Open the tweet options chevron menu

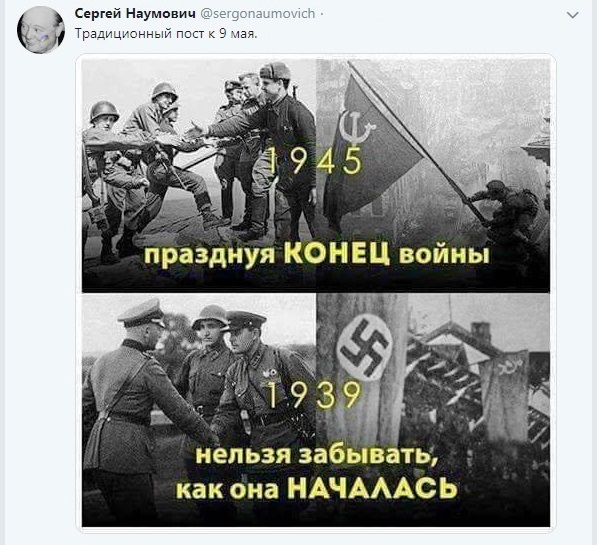point(573,15)
